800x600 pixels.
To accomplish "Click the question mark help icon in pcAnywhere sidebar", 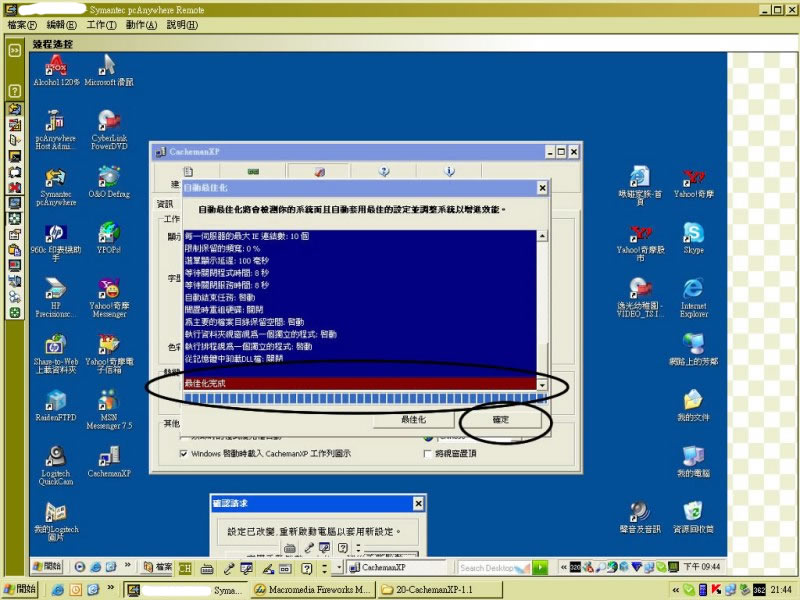I will (15, 91).
